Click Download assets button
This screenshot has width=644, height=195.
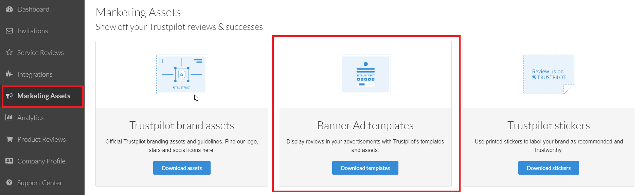[x=182, y=168]
